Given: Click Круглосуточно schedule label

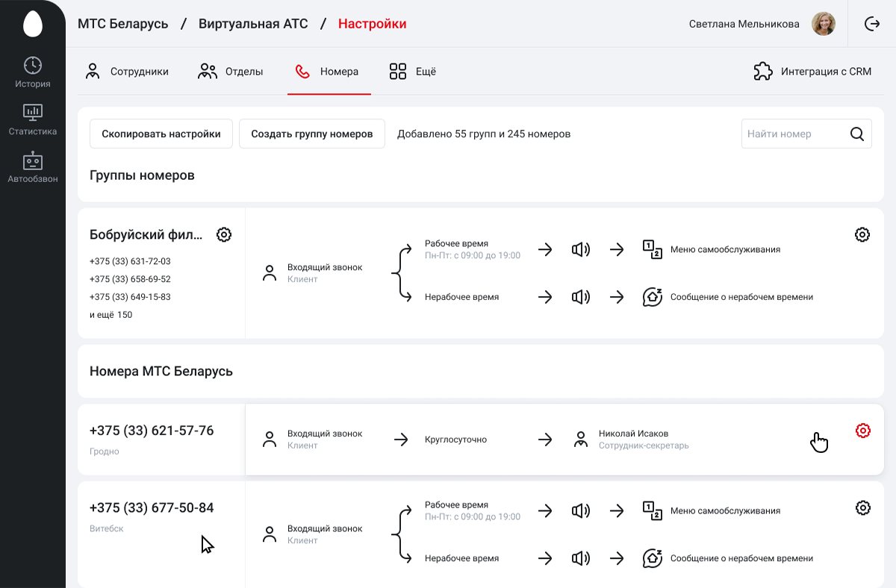Looking at the screenshot, I should click(x=455, y=440).
